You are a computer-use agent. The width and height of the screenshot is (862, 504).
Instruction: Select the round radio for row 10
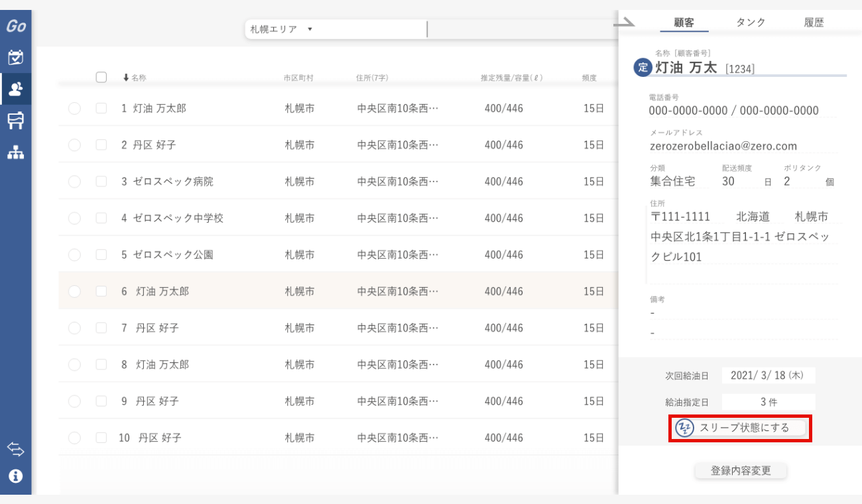(x=74, y=438)
